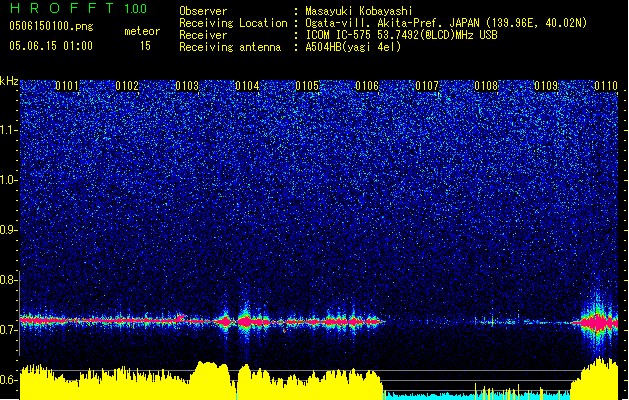
Task: Click the 0102 time marker
Action: [x=127, y=86]
